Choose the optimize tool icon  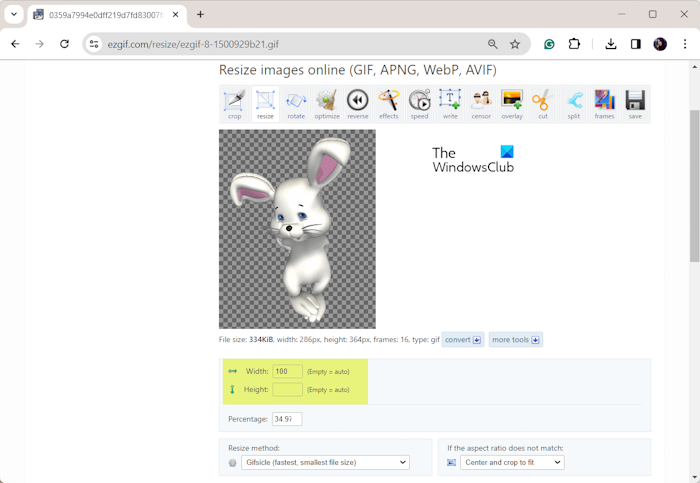tap(327, 104)
